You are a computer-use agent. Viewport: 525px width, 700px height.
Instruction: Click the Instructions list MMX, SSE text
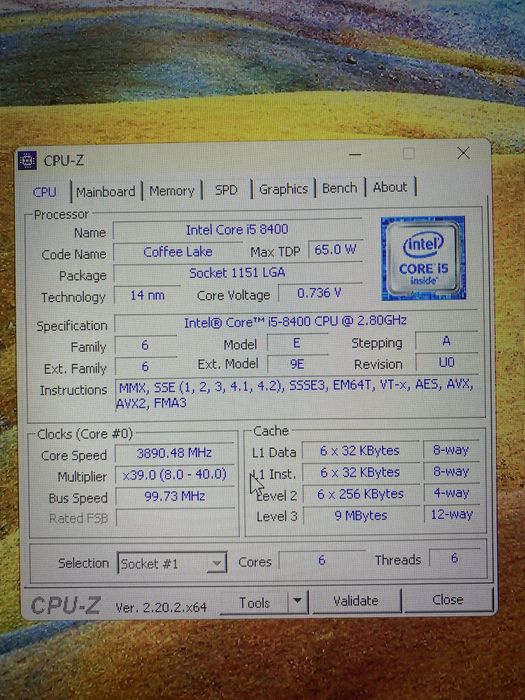click(295, 394)
